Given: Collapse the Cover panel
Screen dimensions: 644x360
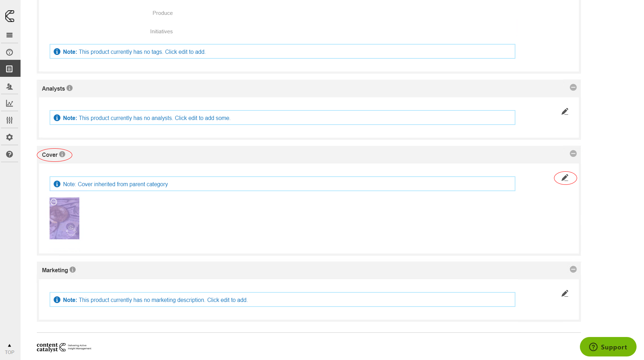Looking at the screenshot, I should coord(573,154).
